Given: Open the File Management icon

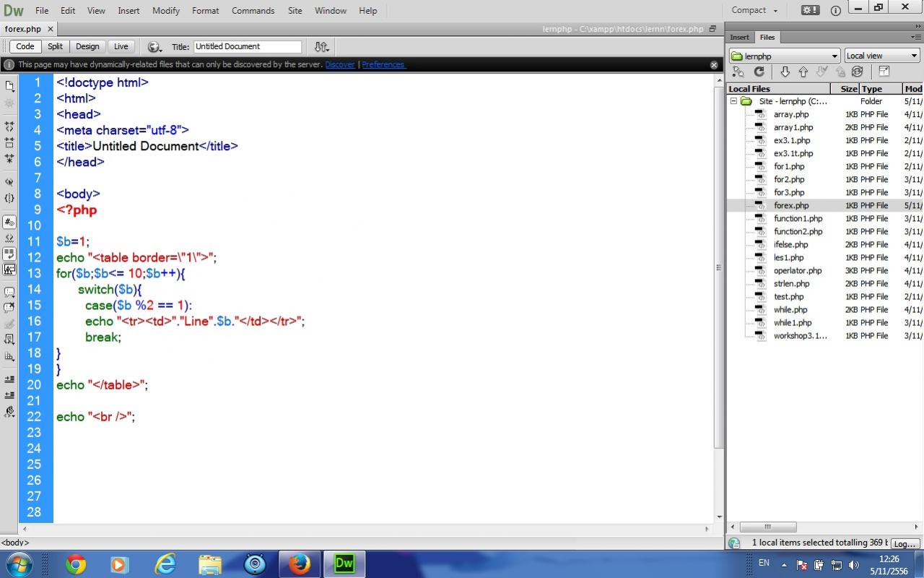Looking at the screenshot, I should 322,47.
